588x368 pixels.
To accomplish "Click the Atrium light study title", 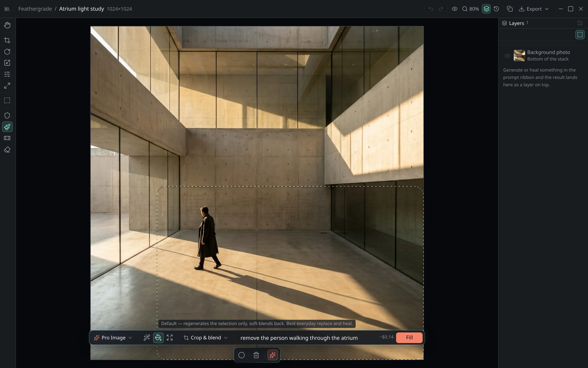I will pos(81,9).
